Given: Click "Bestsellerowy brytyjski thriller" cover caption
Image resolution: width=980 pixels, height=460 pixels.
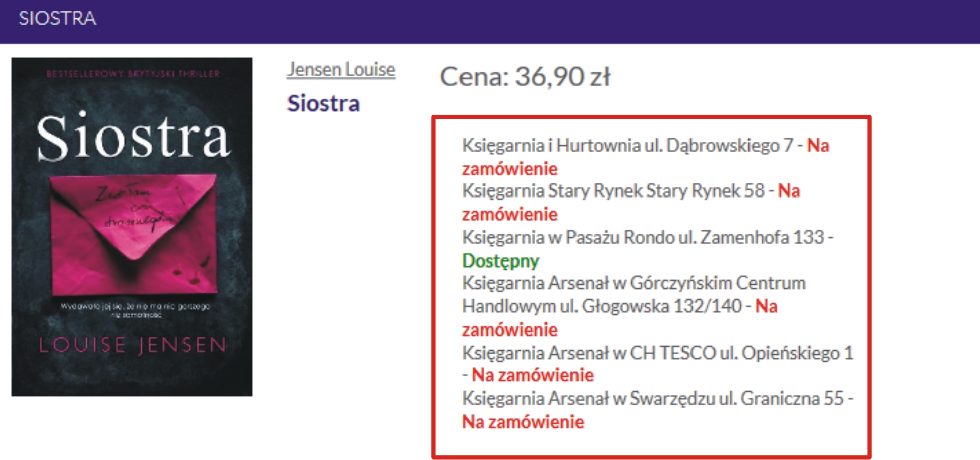Looking at the screenshot, I should pyautogui.click(x=133, y=74).
